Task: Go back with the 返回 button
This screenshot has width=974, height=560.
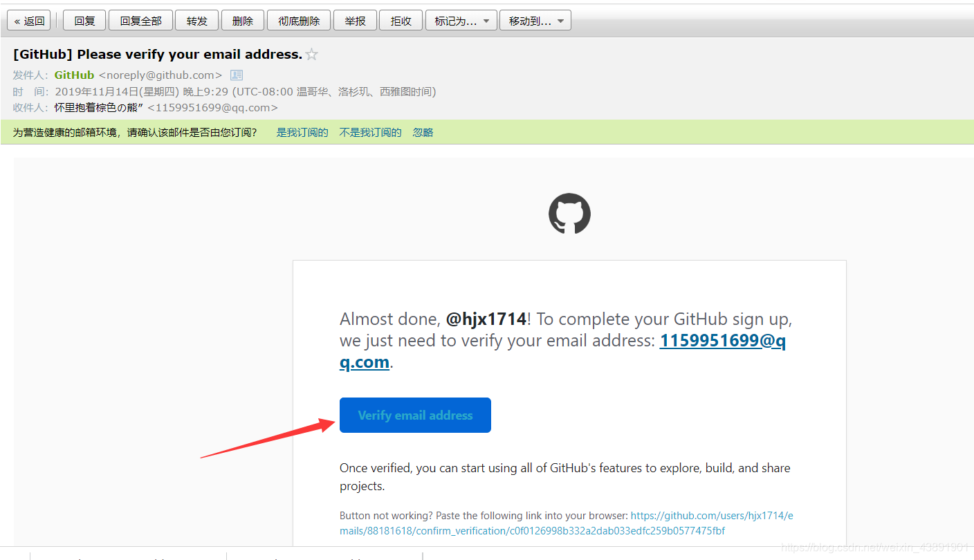Action: coord(29,21)
